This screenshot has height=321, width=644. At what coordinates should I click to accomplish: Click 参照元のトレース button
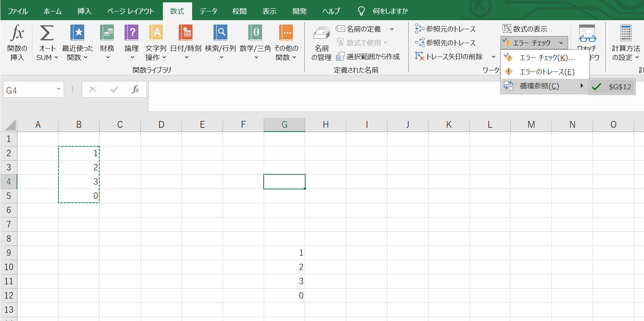pyautogui.click(x=446, y=29)
